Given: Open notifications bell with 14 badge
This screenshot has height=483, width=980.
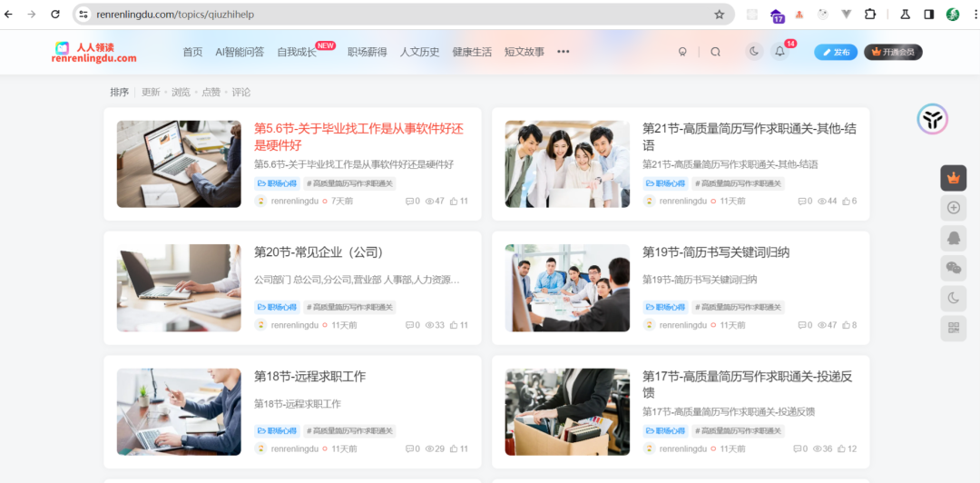Looking at the screenshot, I should pos(780,52).
